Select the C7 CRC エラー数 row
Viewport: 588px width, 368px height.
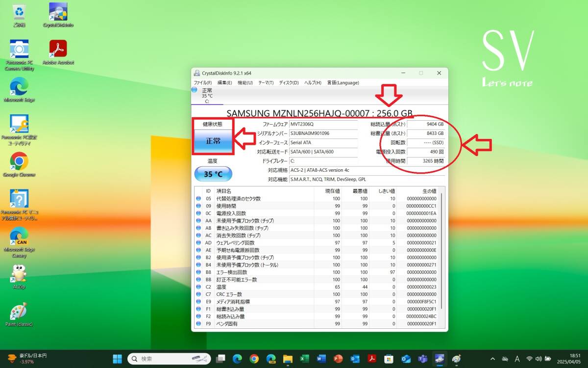tap(318, 294)
